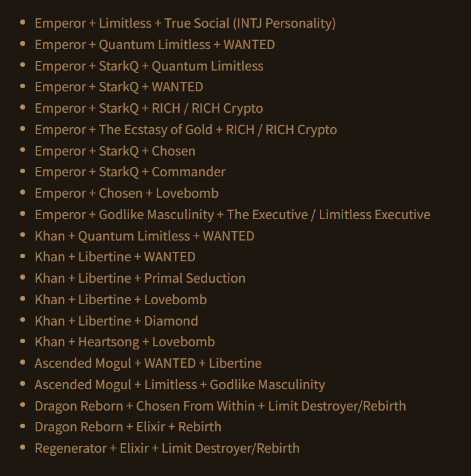Click Ascended Mogul + WANTED + Libertine
Viewport: 471px width, 476px height.
click(x=148, y=363)
